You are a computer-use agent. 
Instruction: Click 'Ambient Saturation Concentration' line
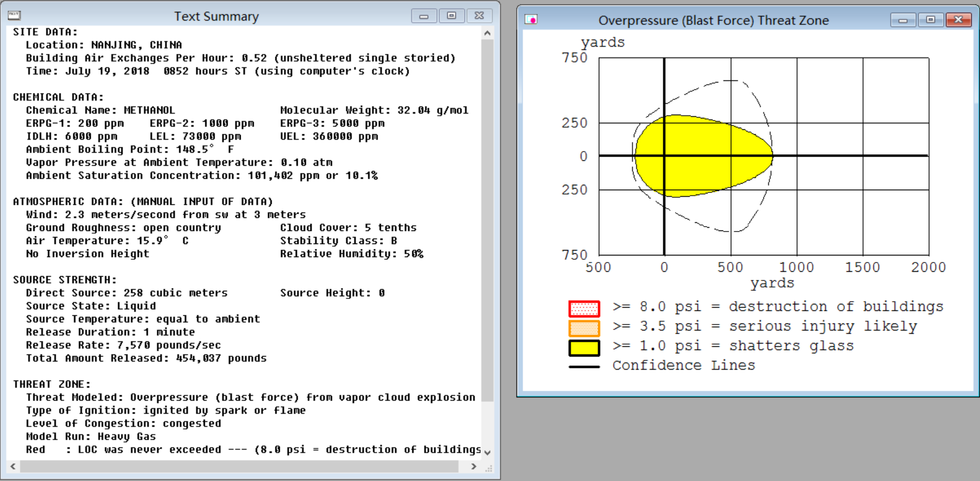pyautogui.click(x=202, y=176)
